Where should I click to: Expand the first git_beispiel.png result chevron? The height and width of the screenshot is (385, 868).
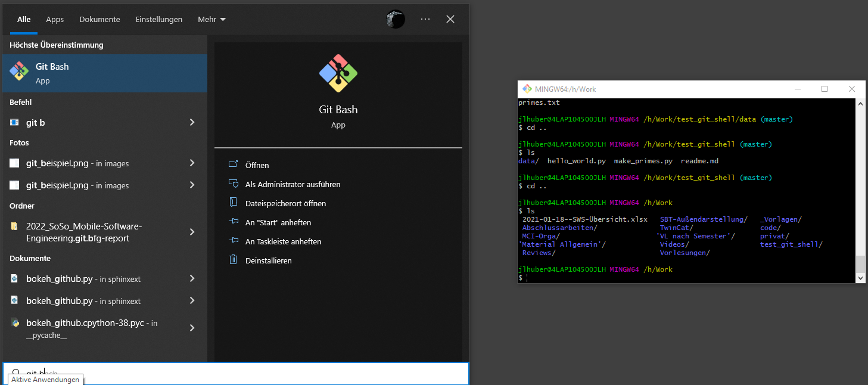point(192,163)
